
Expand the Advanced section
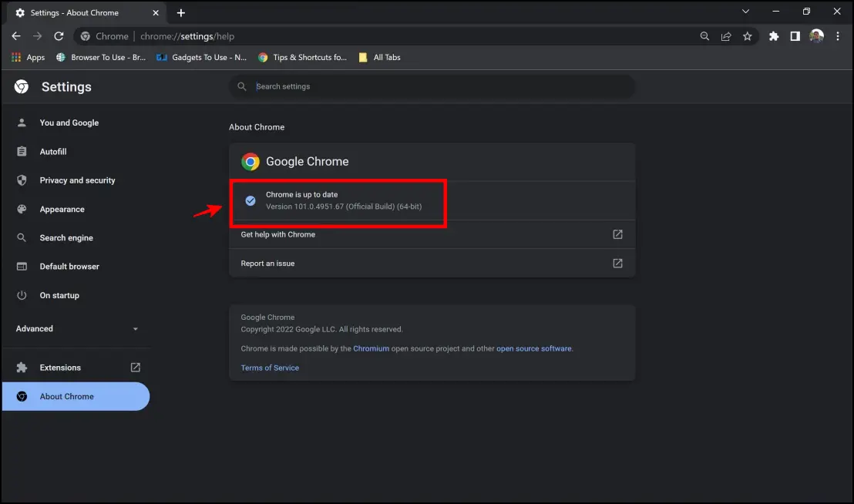click(76, 329)
